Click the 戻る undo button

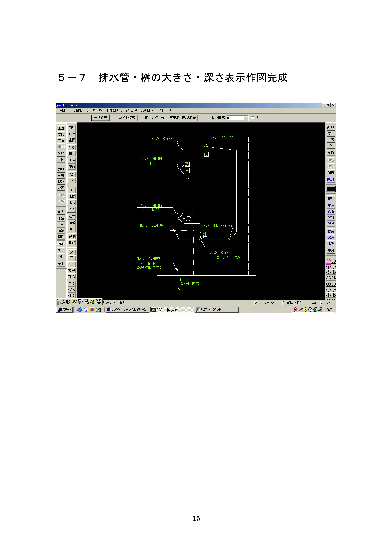(x=61, y=264)
